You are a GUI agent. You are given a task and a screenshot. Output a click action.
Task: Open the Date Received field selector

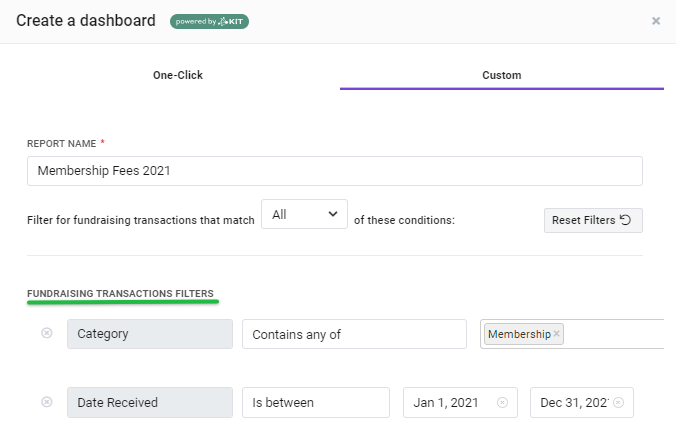click(x=150, y=403)
